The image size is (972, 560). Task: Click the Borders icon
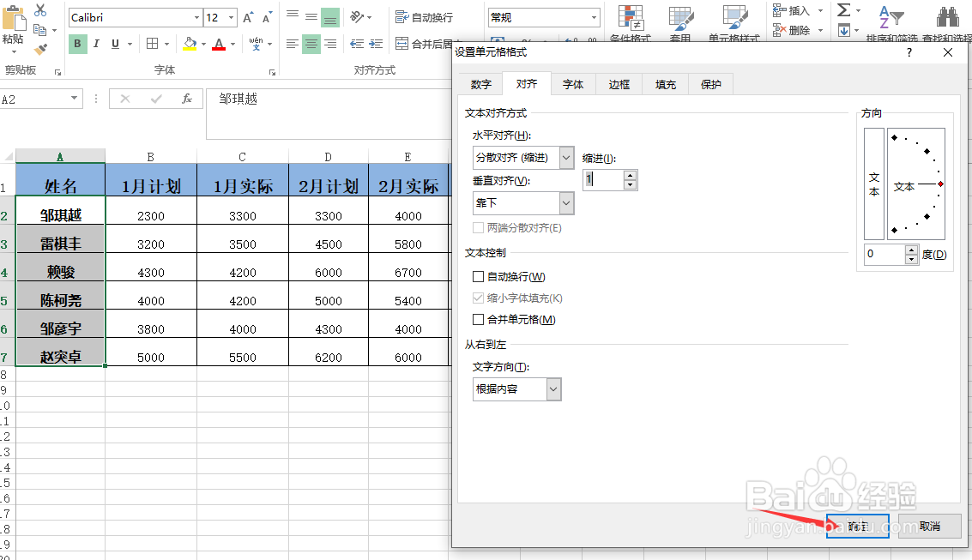click(152, 44)
